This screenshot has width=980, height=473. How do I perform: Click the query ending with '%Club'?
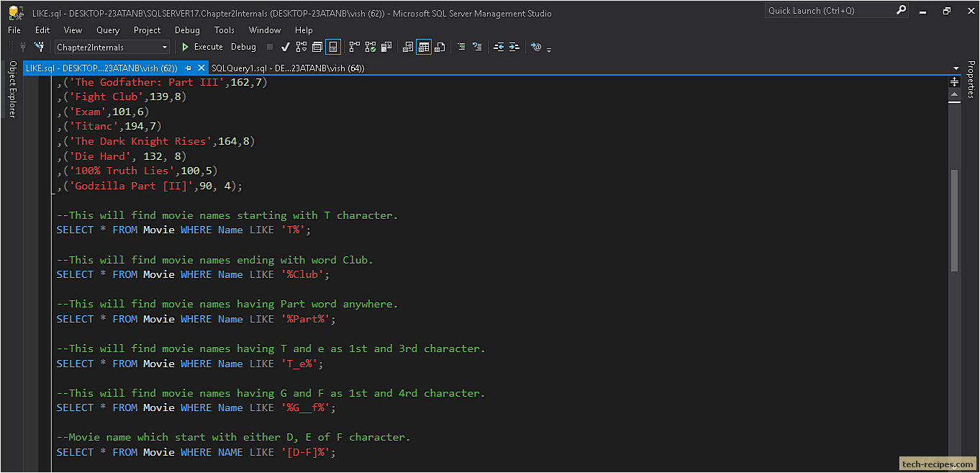tap(193, 274)
